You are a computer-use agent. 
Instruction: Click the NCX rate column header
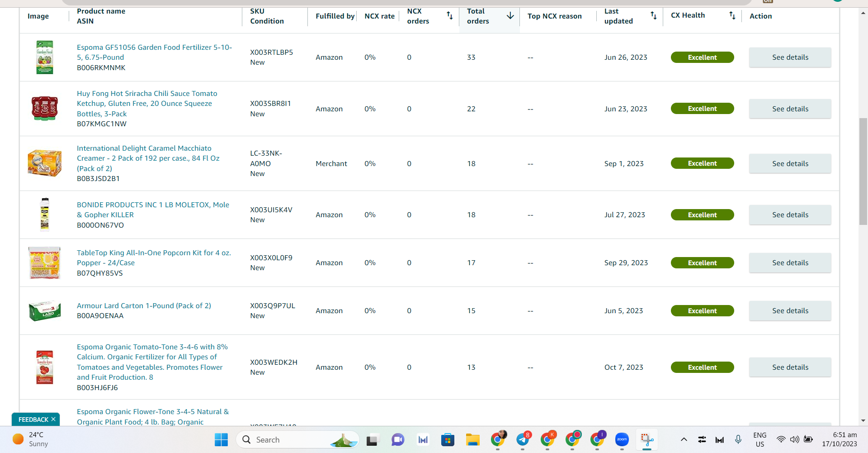click(380, 16)
